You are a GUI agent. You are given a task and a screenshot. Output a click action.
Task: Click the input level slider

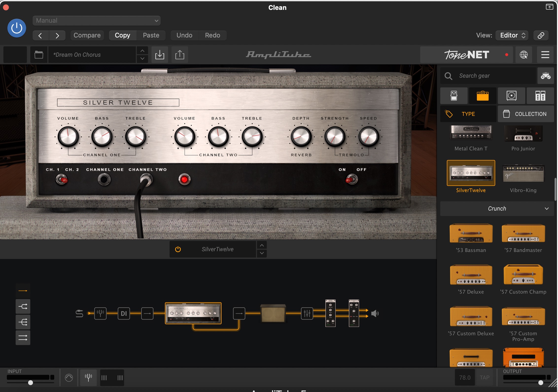30,383
